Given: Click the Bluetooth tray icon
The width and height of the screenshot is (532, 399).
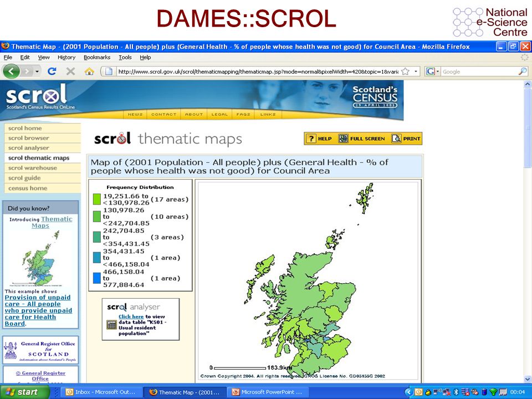Looking at the screenshot, I should pos(457,392).
